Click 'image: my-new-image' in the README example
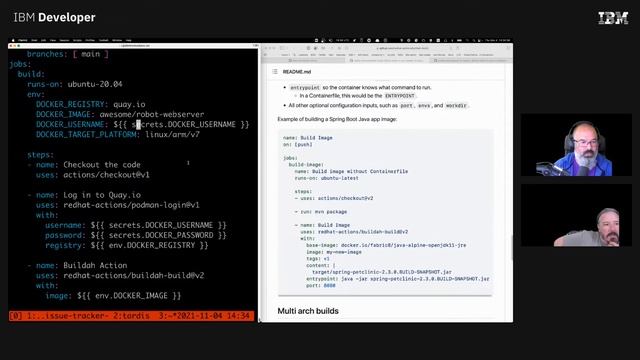The image size is (640, 360). [334, 252]
